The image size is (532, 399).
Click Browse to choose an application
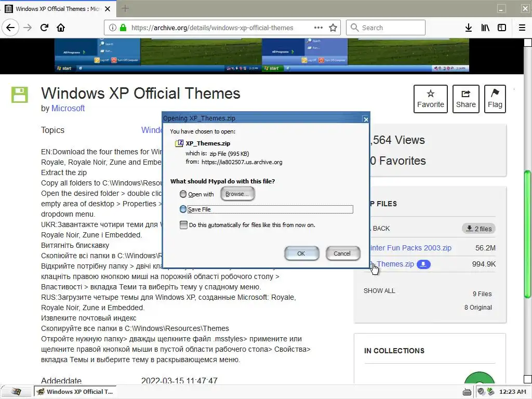coord(237,194)
